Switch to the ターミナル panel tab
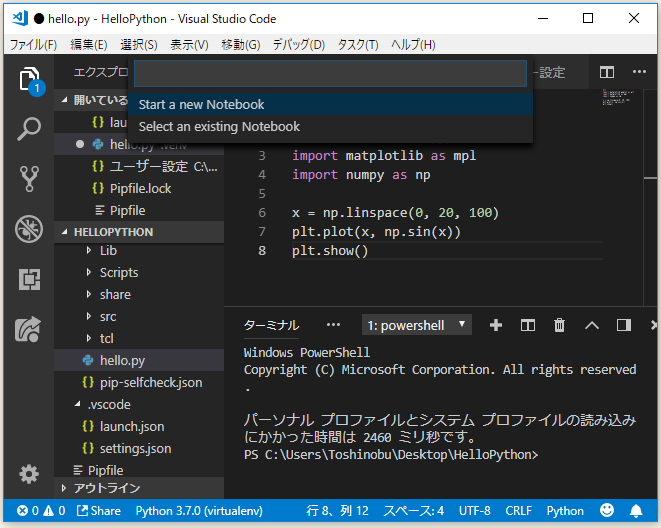The image size is (661, 528). [x=271, y=325]
